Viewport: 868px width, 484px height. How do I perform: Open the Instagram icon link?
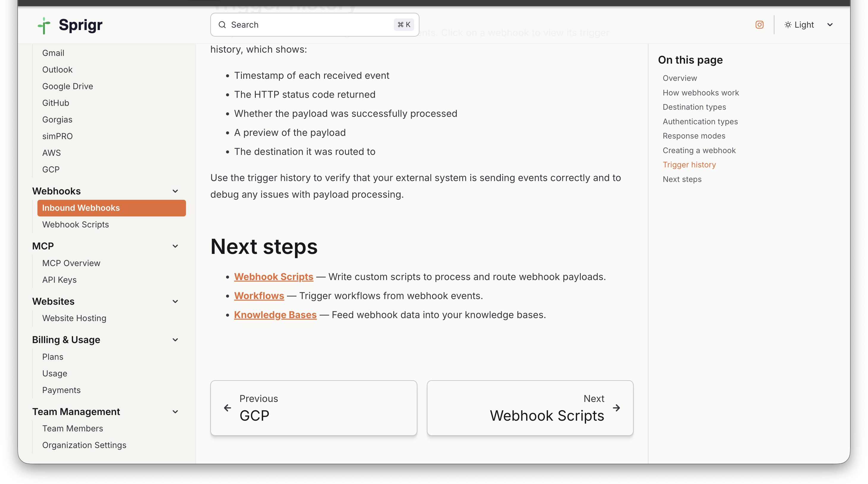759,25
